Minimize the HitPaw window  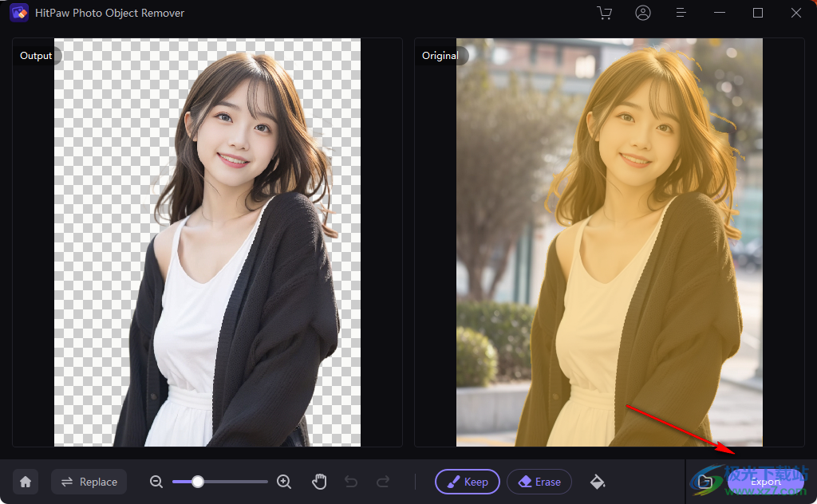click(x=720, y=13)
